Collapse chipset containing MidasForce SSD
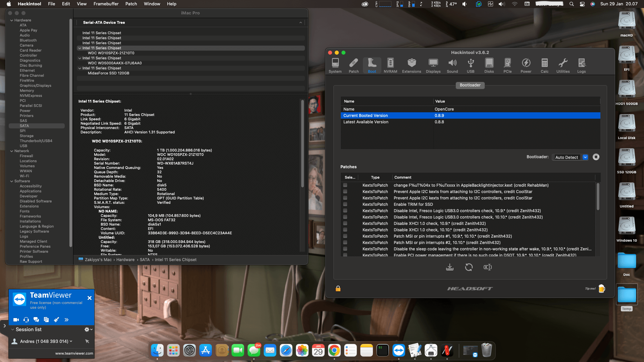Viewport: 644px width, 362px height. coord(79,68)
